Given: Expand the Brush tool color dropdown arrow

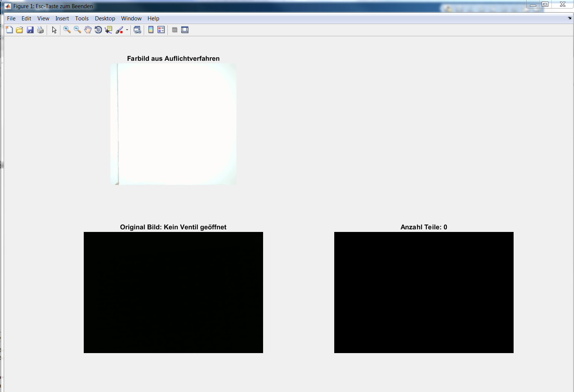Looking at the screenshot, I should coord(127,30).
